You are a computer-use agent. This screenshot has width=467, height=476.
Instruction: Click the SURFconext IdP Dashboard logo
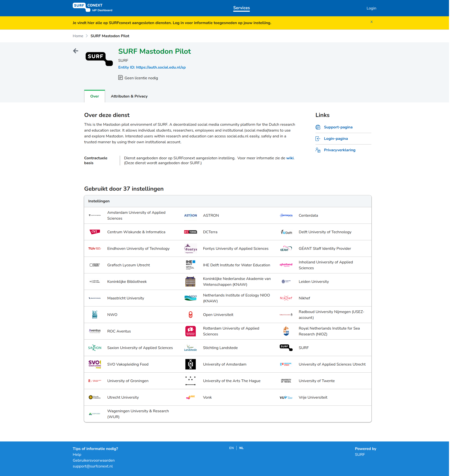92,7
